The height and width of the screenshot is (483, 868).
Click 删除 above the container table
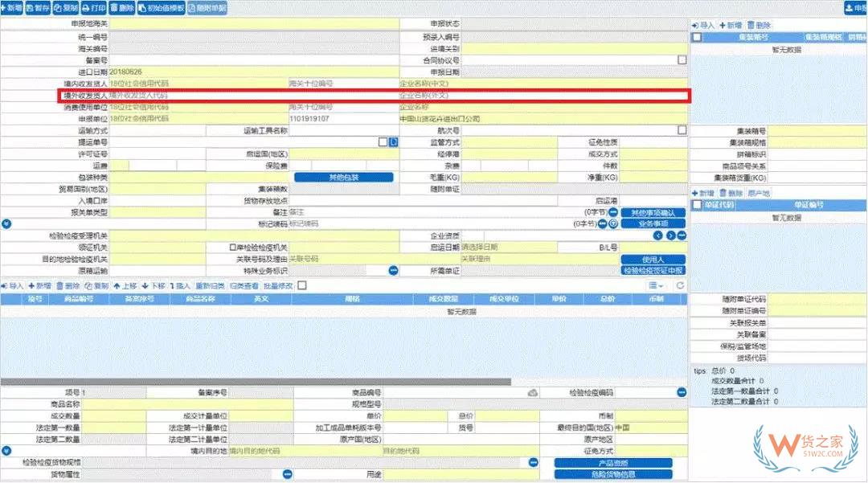point(759,26)
